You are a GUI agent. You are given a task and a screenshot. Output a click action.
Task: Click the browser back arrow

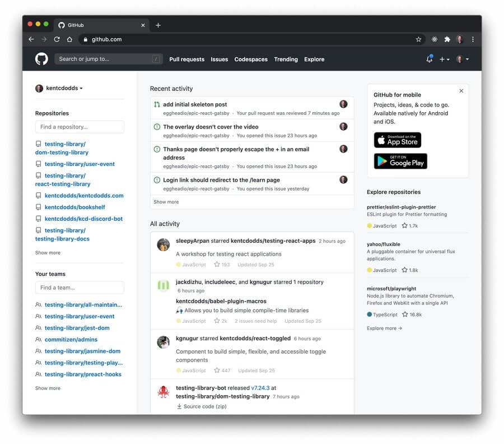31,39
